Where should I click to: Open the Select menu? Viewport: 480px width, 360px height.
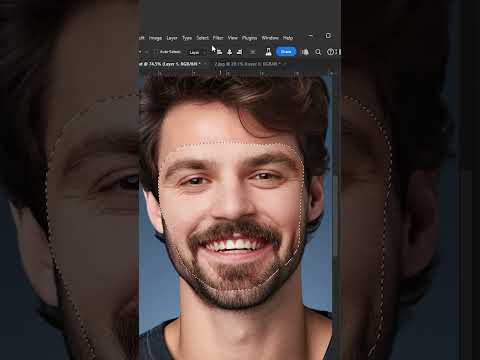(202, 38)
